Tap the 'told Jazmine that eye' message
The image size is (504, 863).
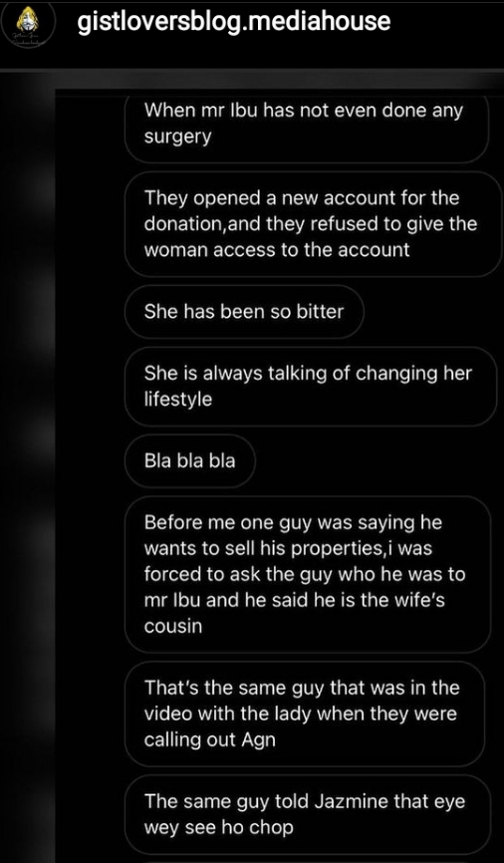(x=308, y=814)
